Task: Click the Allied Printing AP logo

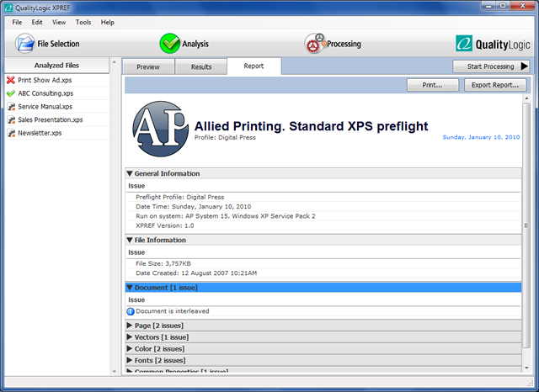Action: point(161,129)
